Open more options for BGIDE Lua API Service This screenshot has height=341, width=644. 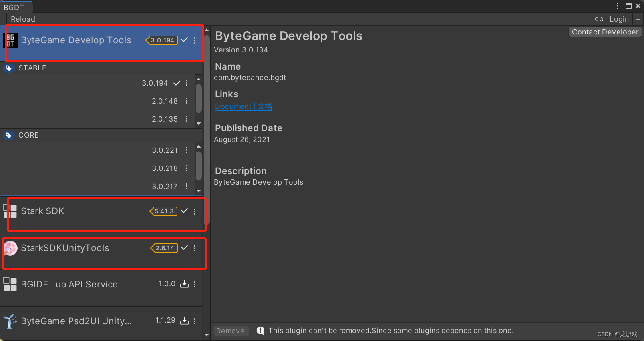[x=195, y=284]
